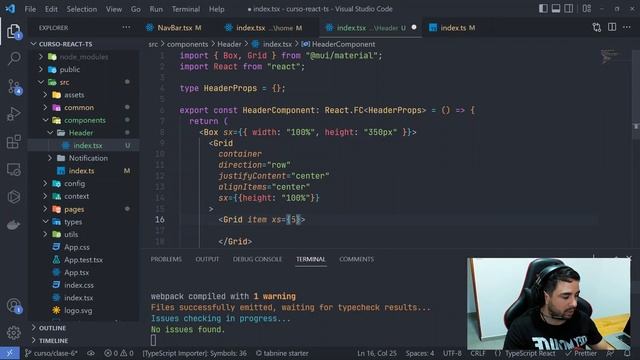Open App.test.tsx in Explorer

[x=83, y=260]
